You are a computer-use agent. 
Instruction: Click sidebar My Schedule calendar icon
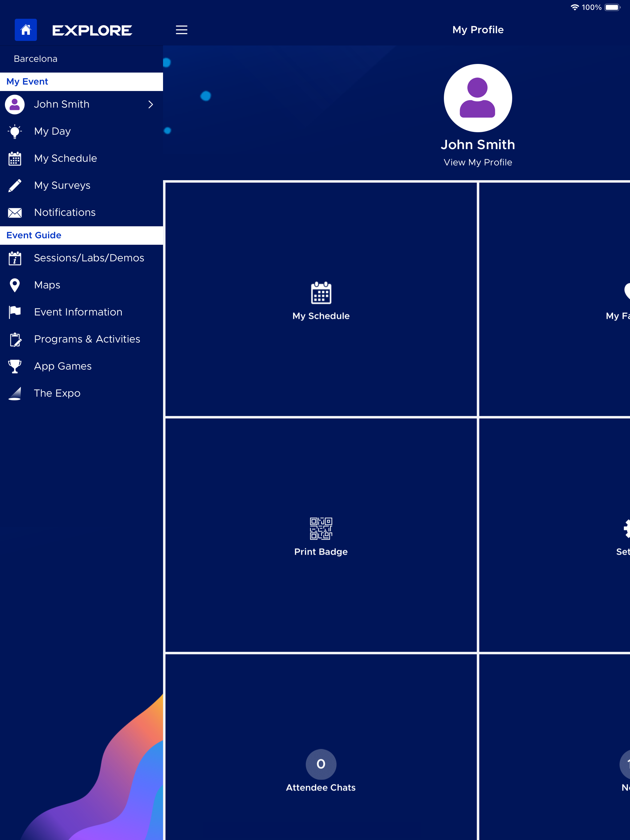pyautogui.click(x=15, y=158)
